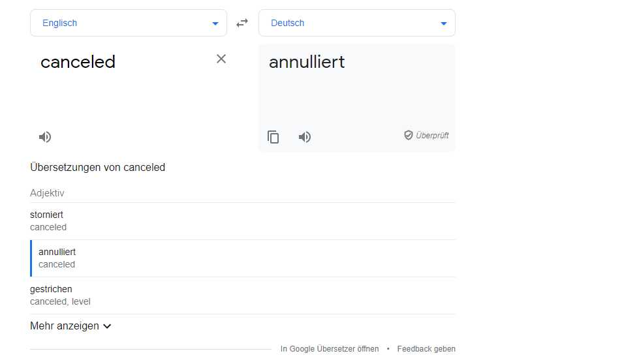639x364 pixels.
Task: Click the 'Feedback geben' link
Action: tap(426, 349)
